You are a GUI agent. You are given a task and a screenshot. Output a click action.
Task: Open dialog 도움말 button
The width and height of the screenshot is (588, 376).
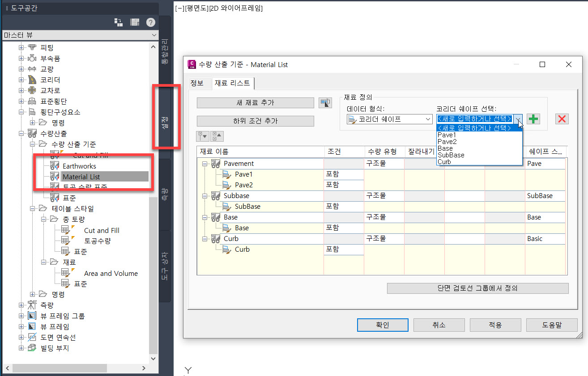tap(552, 325)
